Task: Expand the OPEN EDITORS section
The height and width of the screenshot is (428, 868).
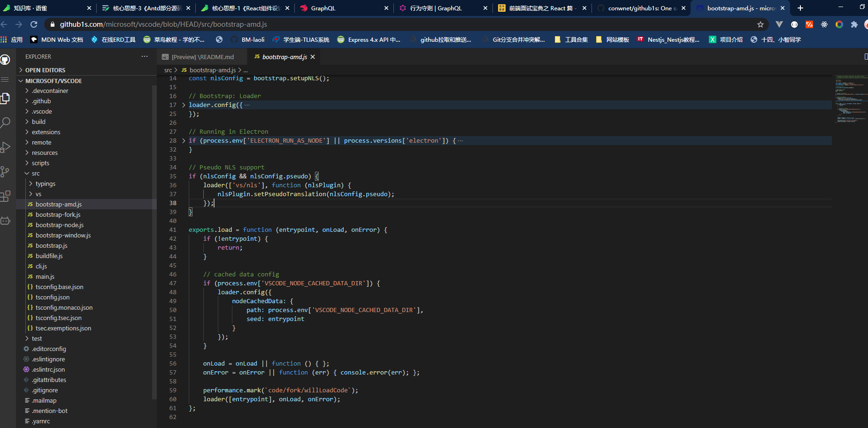Action: [45, 70]
